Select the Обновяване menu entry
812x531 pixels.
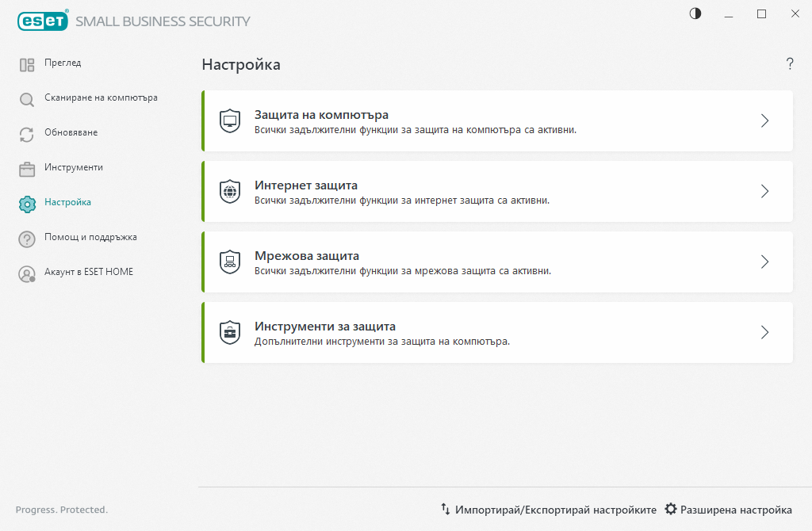(71, 132)
